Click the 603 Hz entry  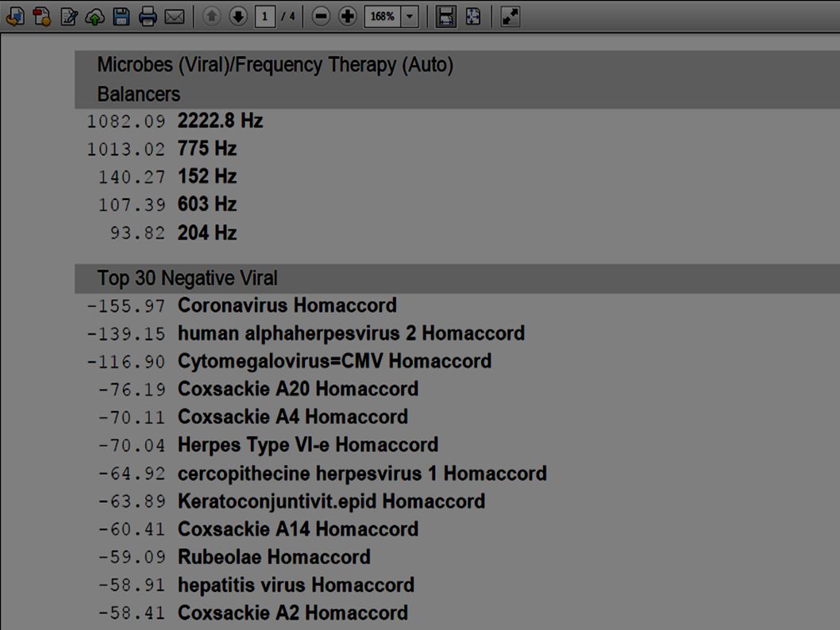pyautogui.click(x=207, y=204)
